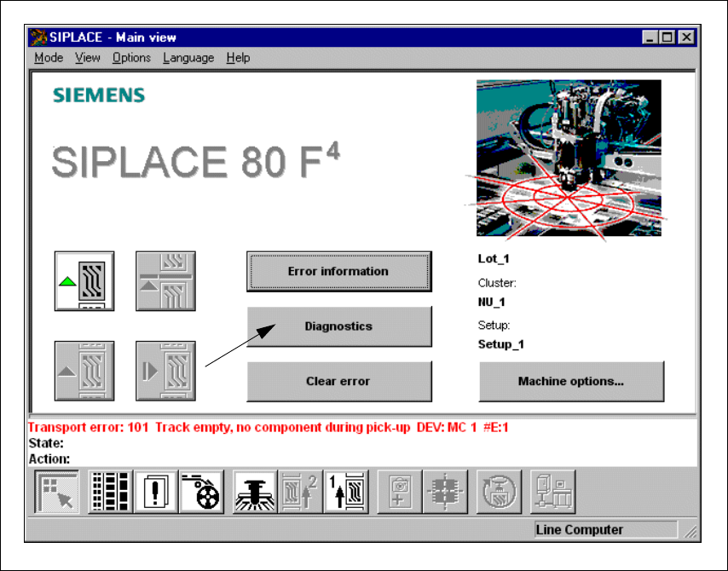The image size is (728, 571).
Task: Open the Options menu
Action: [x=131, y=58]
